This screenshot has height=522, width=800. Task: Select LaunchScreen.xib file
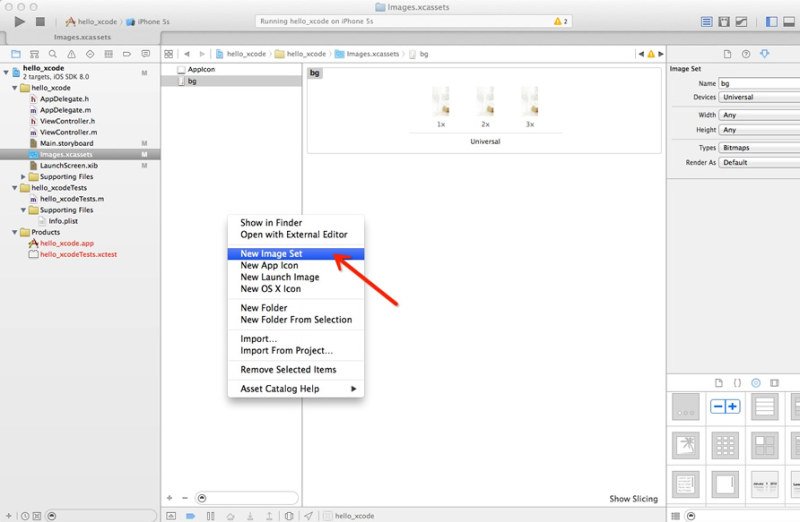(x=68, y=165)
